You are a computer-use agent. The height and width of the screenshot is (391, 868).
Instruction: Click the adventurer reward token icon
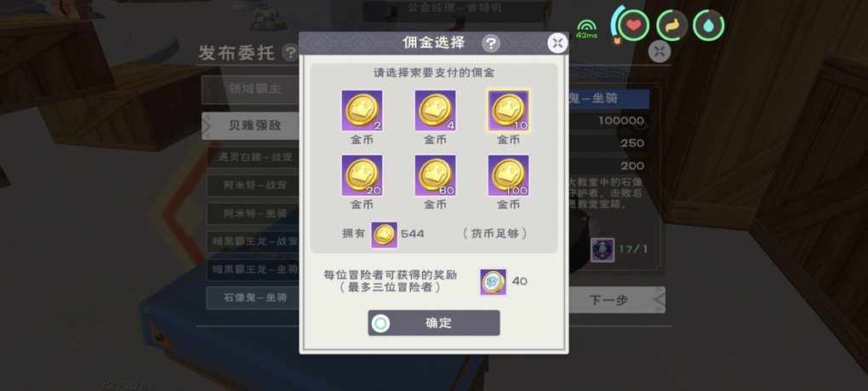[x=494, y=282]
